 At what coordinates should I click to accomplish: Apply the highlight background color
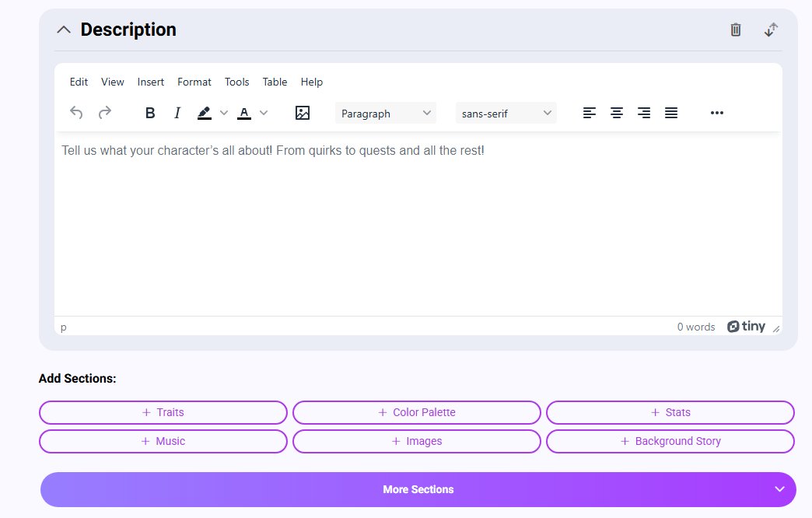(x=205, y=113)
